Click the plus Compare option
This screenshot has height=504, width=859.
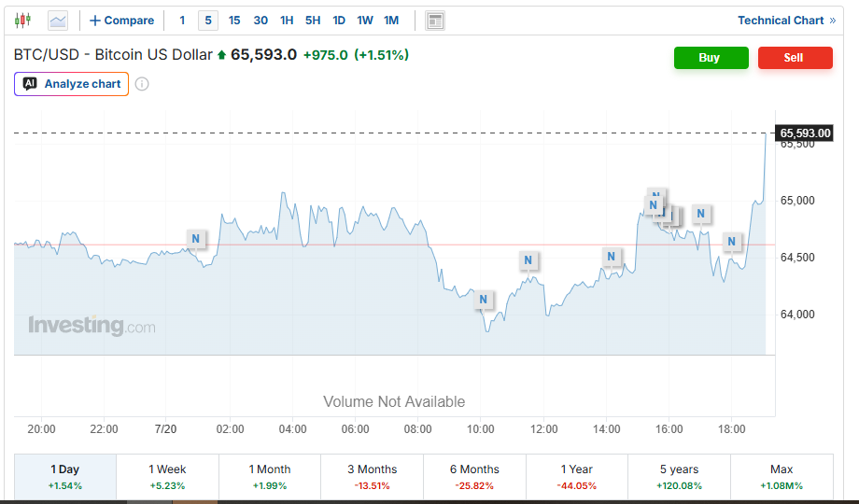click(x=121, y=21)
